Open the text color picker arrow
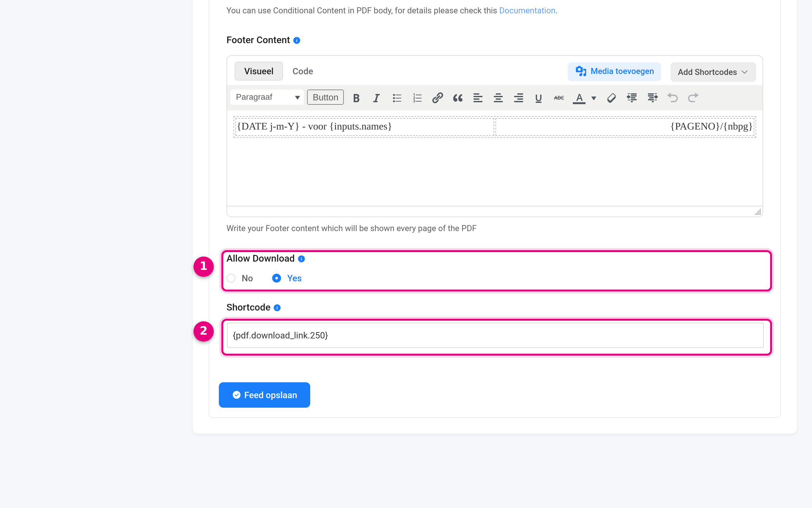This screenshot has height=508, width=812. click(593, 98)
